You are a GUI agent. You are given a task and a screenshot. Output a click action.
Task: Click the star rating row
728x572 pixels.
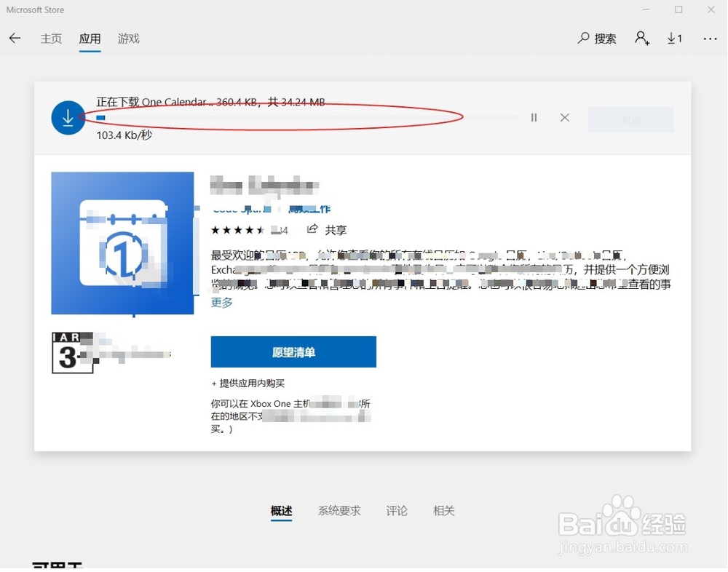pyautogui.click(x=238, y=230)
